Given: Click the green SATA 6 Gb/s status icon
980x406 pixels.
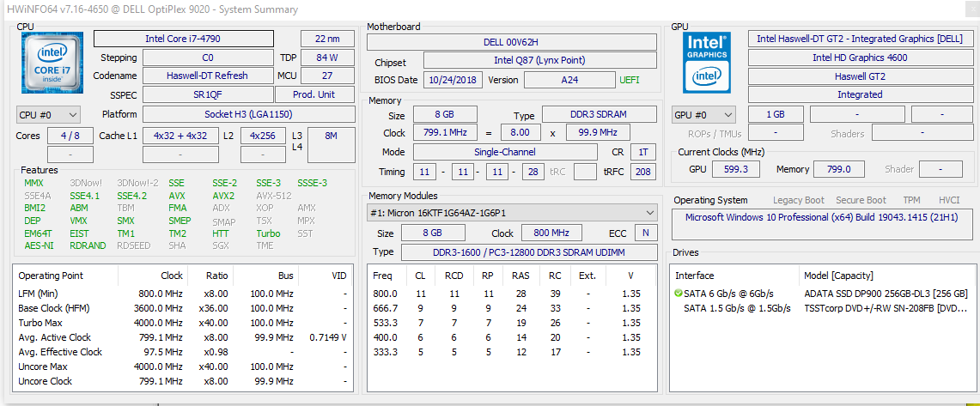Looking at the screenshot, I should (x=679, y=293).
